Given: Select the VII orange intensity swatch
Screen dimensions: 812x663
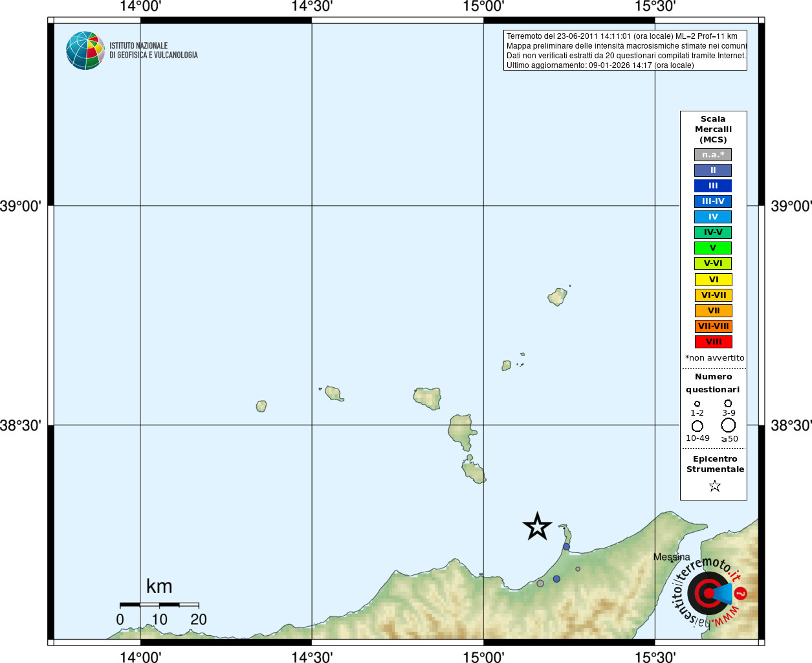Looking at the screenshot, I should pyautogui.click(x=713, y=311).
